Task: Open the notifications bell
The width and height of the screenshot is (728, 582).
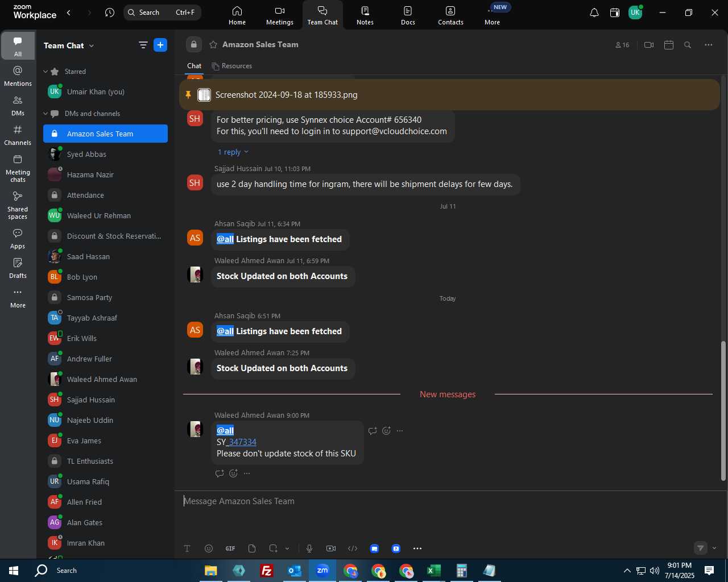Action: click(x=594, y=13)
